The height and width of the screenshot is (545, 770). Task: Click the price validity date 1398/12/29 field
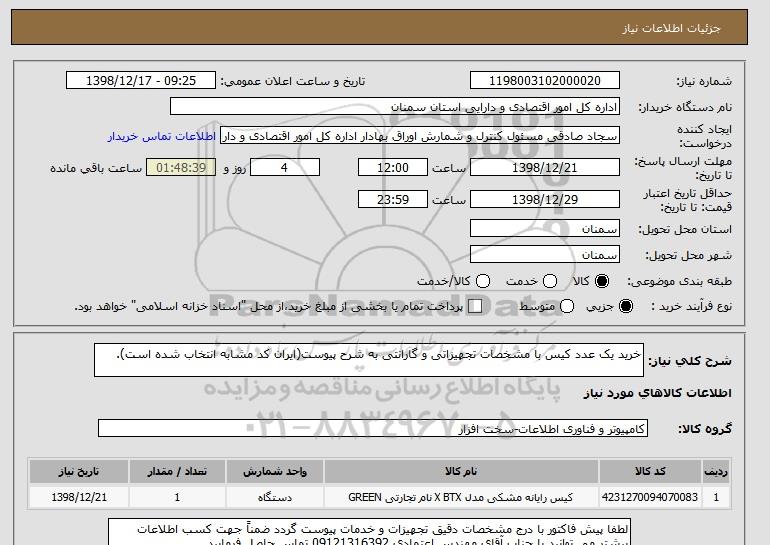click(545, 199)
